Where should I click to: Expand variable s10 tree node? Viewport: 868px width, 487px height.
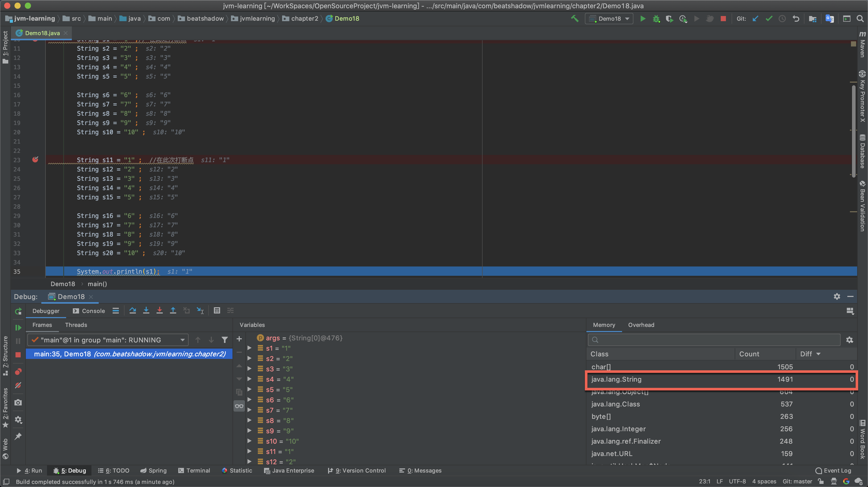point(249,441)
